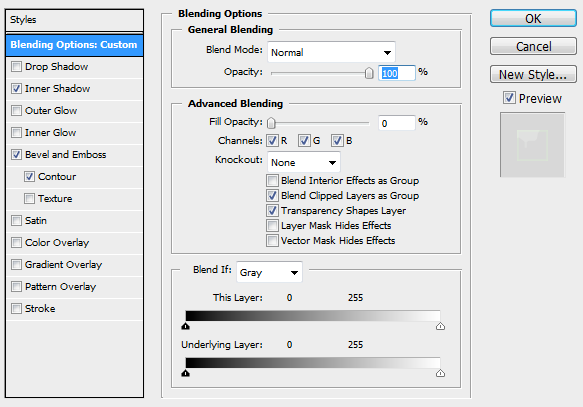Click Underlying Layer white point slider
Viewport: 583px width, 407px height.
[440, 373]
